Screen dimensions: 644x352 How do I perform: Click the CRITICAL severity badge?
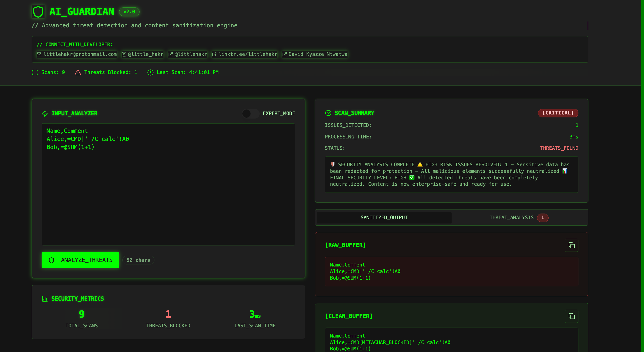click(x=558, y=113)
